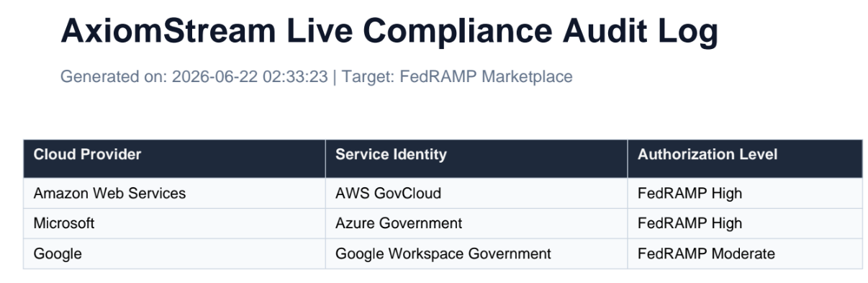Select the Cloud Provider column header

[x=174, y=158]
